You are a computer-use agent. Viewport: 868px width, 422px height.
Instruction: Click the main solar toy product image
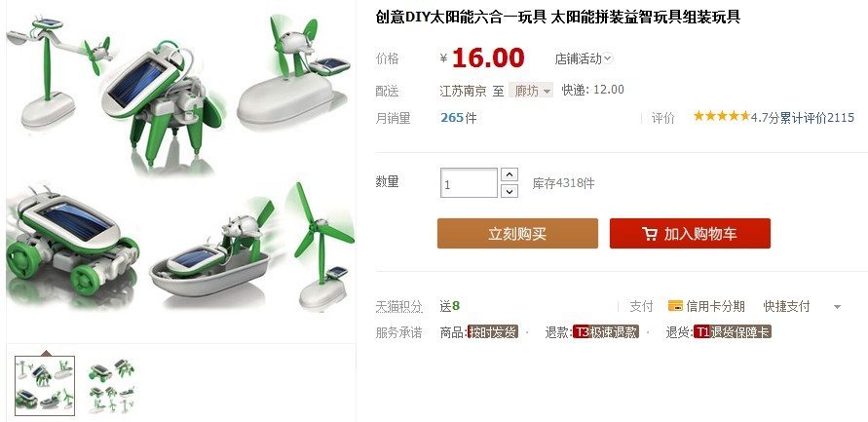click(180, 164)
